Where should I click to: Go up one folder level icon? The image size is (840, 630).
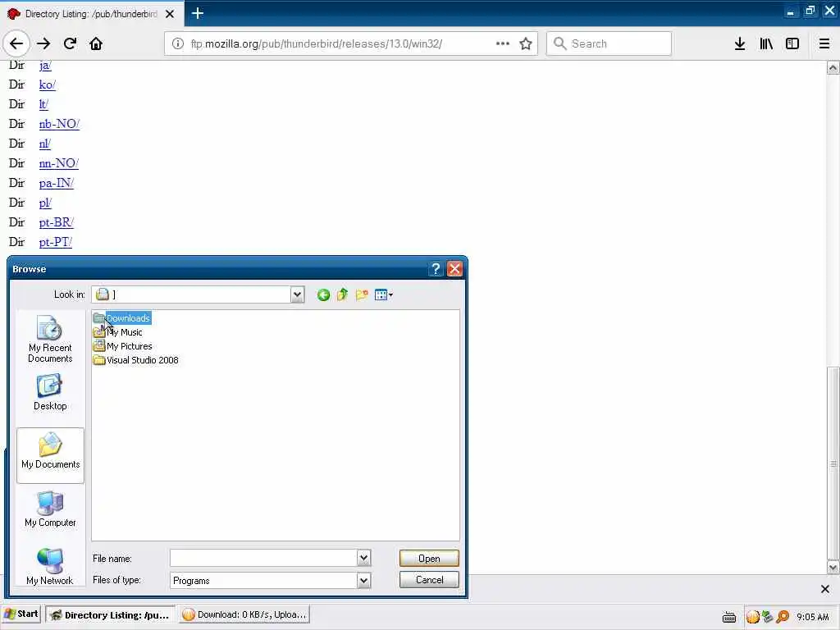pyautogui.click(x=342, y=294)
